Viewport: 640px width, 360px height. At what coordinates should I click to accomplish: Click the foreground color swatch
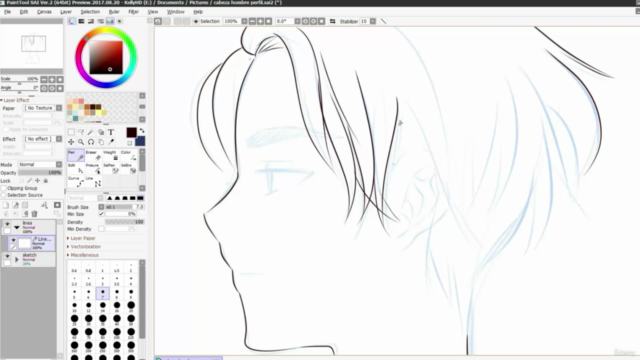(x=131, y=132)
